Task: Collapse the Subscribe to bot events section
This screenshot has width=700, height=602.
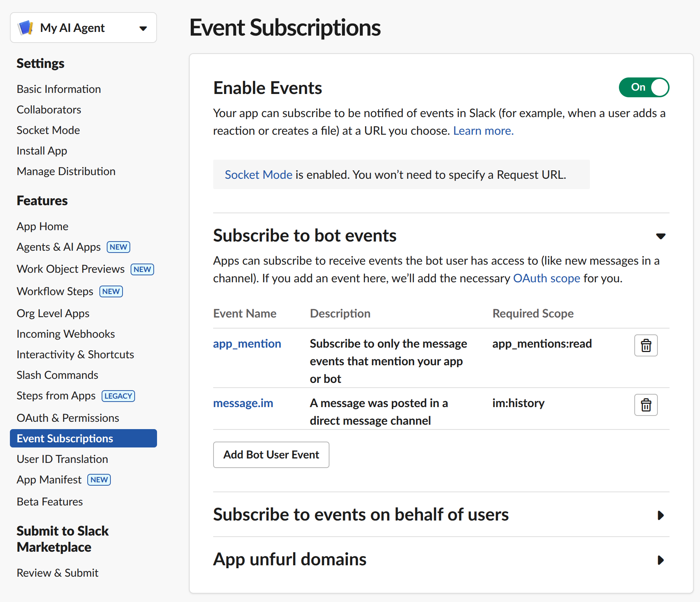Action: (660, 236)
